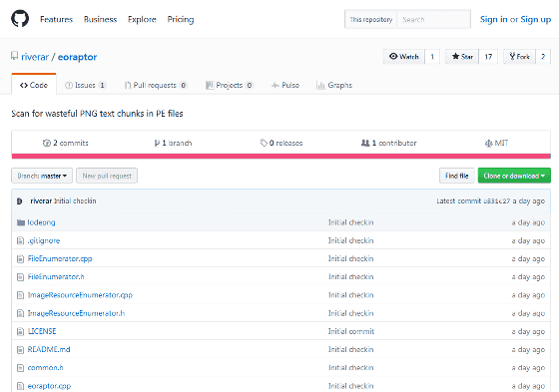Viewport: 559px width, 392px height.
Task: Open the lodepng folder
Action: (x=41, y=222)
